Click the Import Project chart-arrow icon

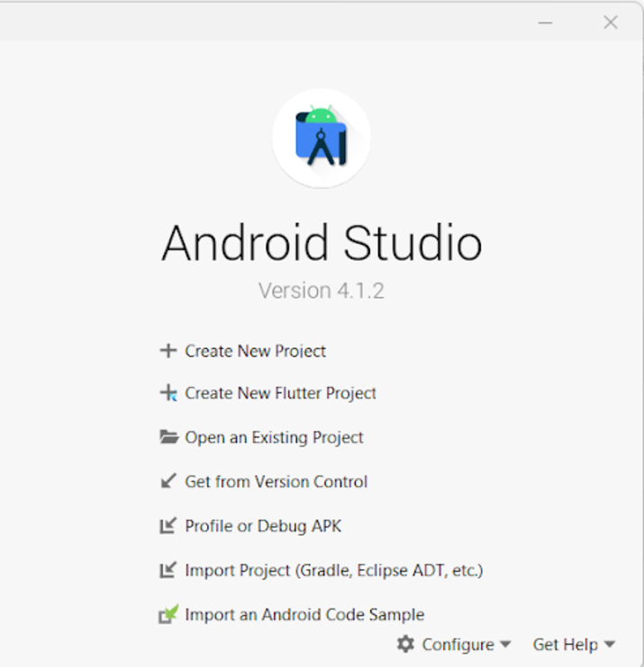tap(168, 570)
